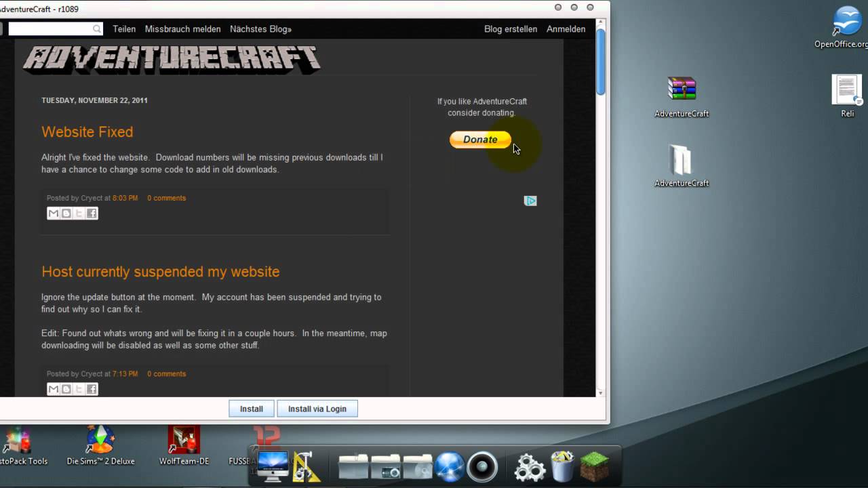This screenshot has height=488, width=868.
Task: Open the gears settings icon in dock
Action: click(x=530, y=468)
